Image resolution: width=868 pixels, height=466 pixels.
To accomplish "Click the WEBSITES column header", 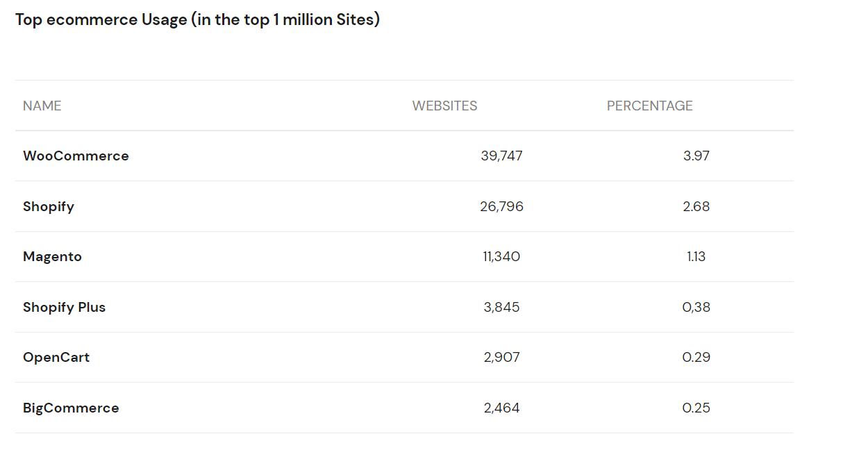I will tap(444, 106).
